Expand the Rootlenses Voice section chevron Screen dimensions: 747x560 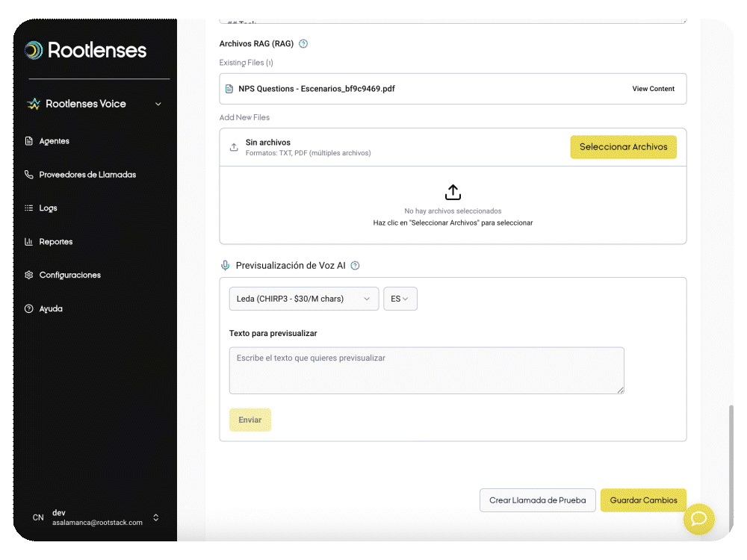click(158, 105)
